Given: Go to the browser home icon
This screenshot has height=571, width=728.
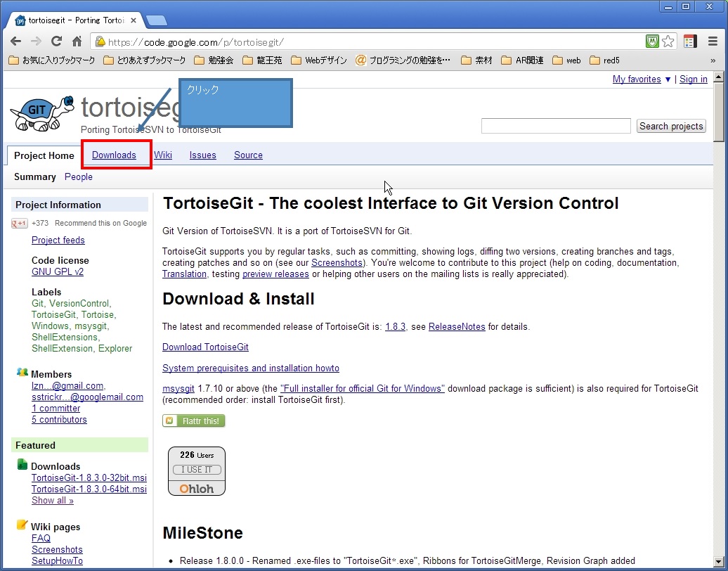Looking at the screenshot, I should click(x=77, y=41).
